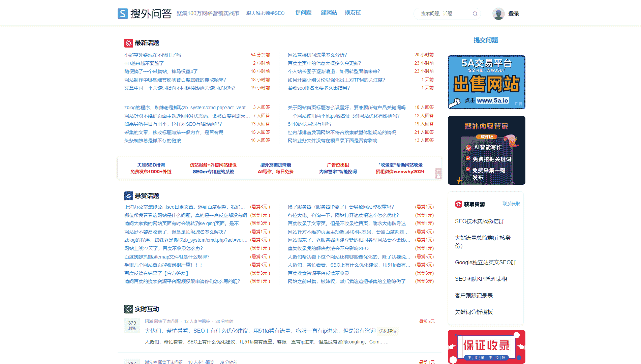
Task: Open bounty topic 网站上线27天了，百度不收录怎么办？
Action: (163, 248)
